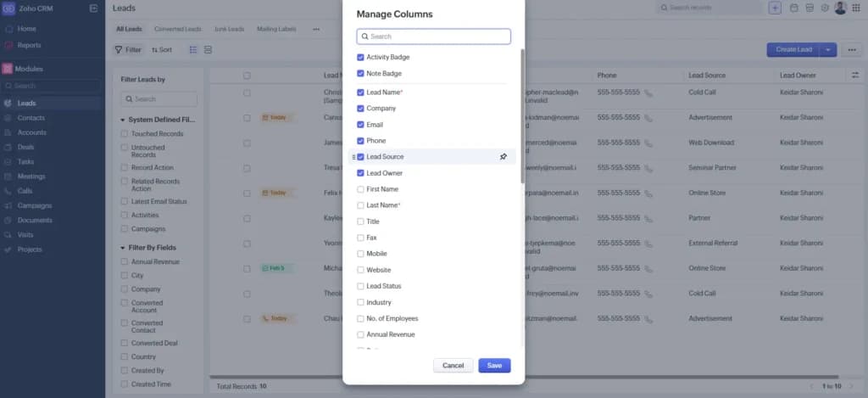The height and width of the screenshot is (398, 868).
Task: Click the Filter Leads by search box
Action: click(x=159, y=99)
